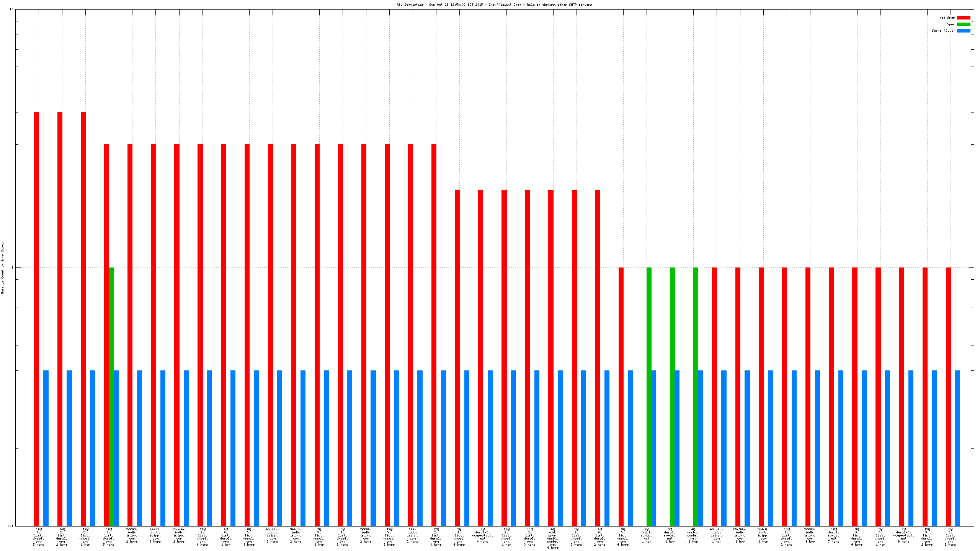Click the 2ff04.iadb.isipp.com axis label

click(366, 535)
